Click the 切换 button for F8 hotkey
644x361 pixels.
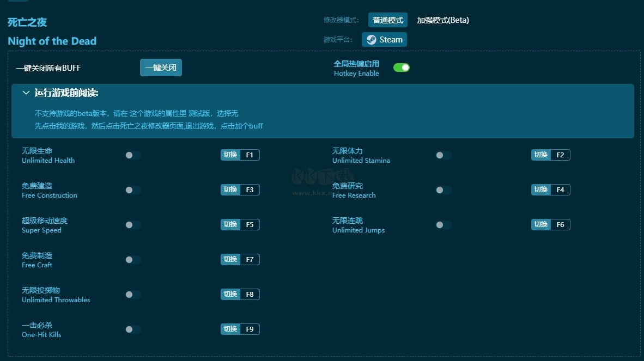[230, 294]
